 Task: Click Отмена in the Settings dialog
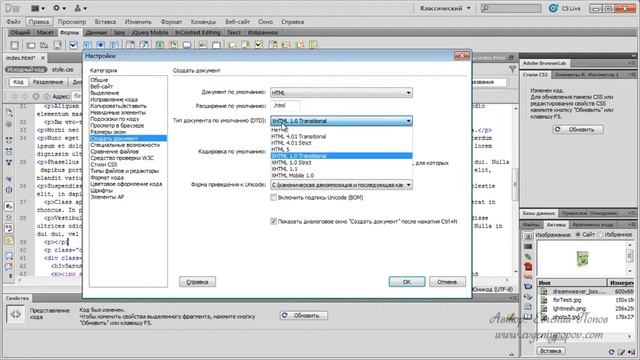(447, 282)
